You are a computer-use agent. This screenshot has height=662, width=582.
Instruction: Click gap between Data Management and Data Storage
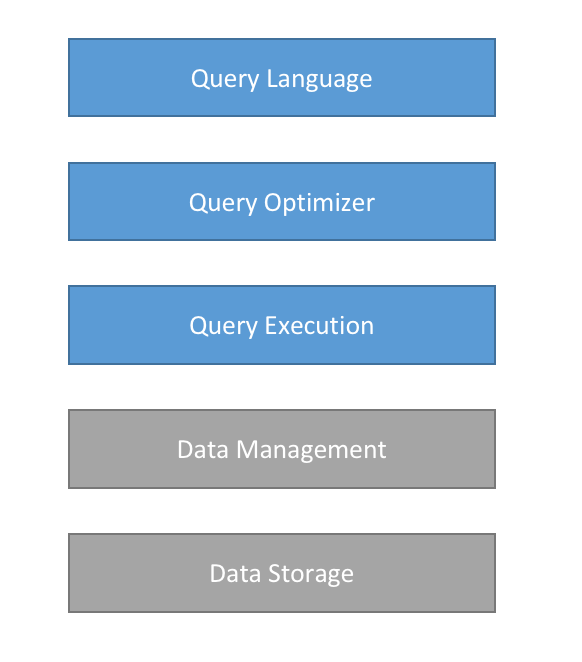[x=282, y=511]
